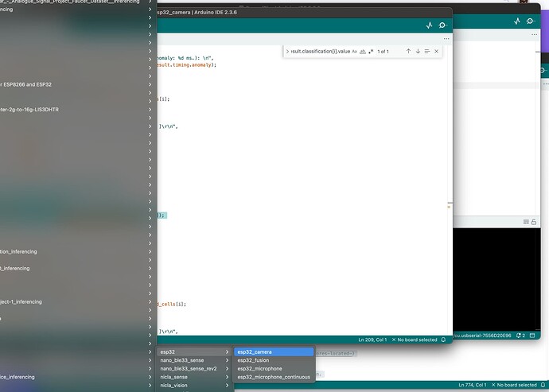Image resolution: width=549 pixels, height=392 pixels.
Task: Click the find field containing classification[i].value
Action: click(x=321, y=52)
